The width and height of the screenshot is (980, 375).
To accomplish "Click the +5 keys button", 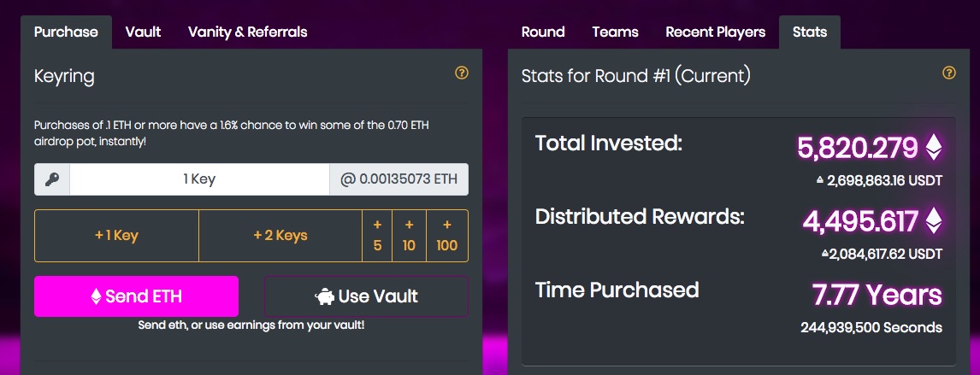I will click(x=377, y=236).
